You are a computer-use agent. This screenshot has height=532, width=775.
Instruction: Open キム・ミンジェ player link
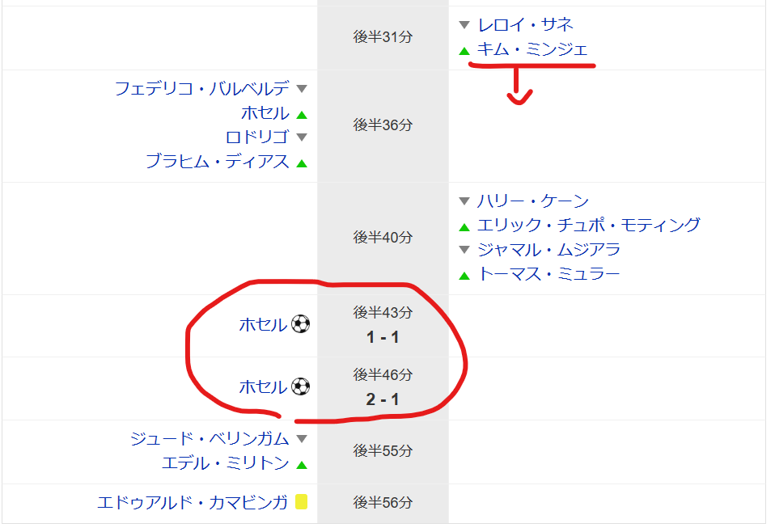(x=532, y=50)
